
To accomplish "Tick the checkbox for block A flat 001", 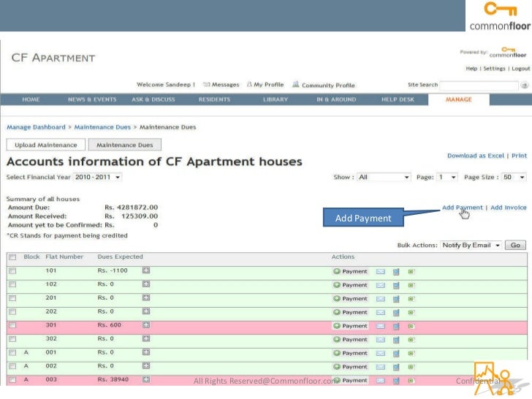I will tap(12, 352).
